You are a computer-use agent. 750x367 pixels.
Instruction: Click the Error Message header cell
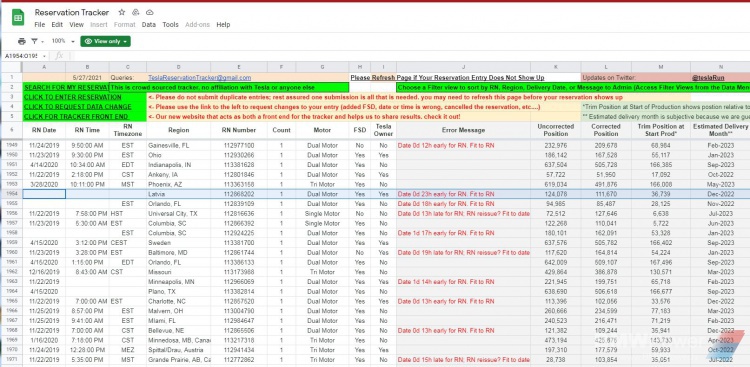point(463,130)
